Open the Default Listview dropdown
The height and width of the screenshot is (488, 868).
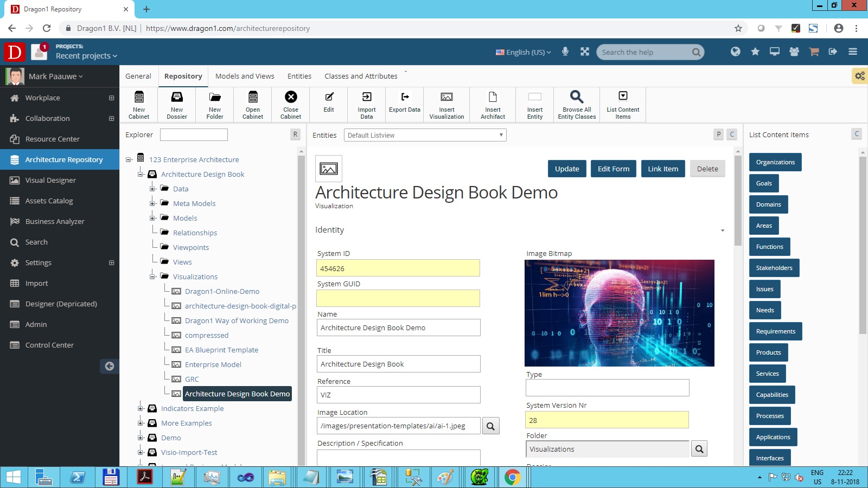click(425, 135)
